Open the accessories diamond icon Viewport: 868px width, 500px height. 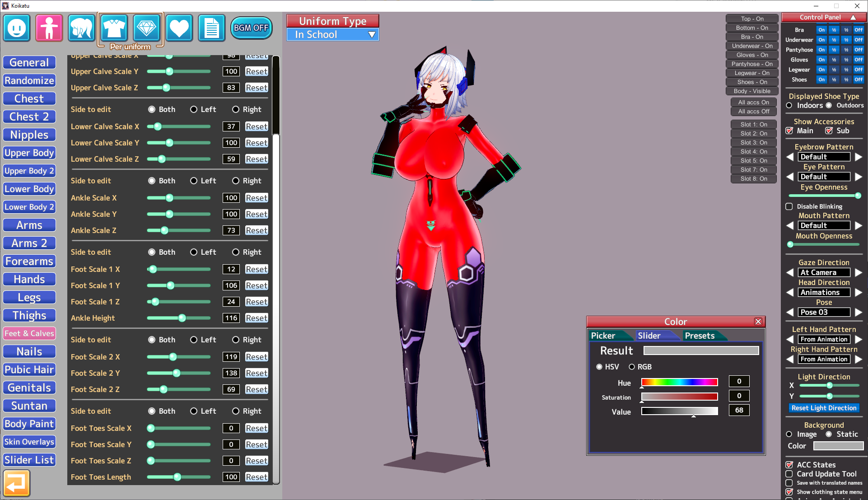[x=146, y=28]
